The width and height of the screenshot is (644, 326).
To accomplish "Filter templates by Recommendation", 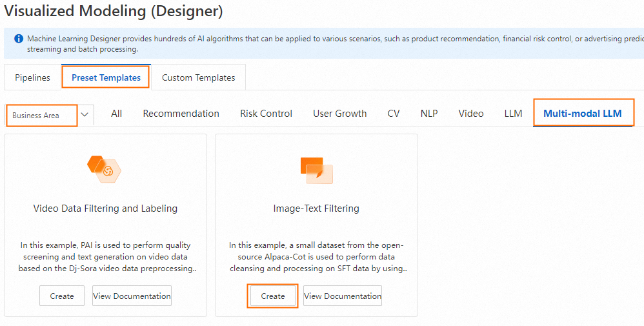I will (x=181, y=114).
